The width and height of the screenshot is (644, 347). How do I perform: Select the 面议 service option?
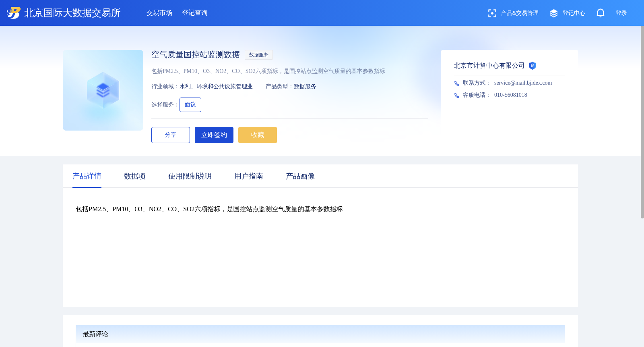coord(190,105)
